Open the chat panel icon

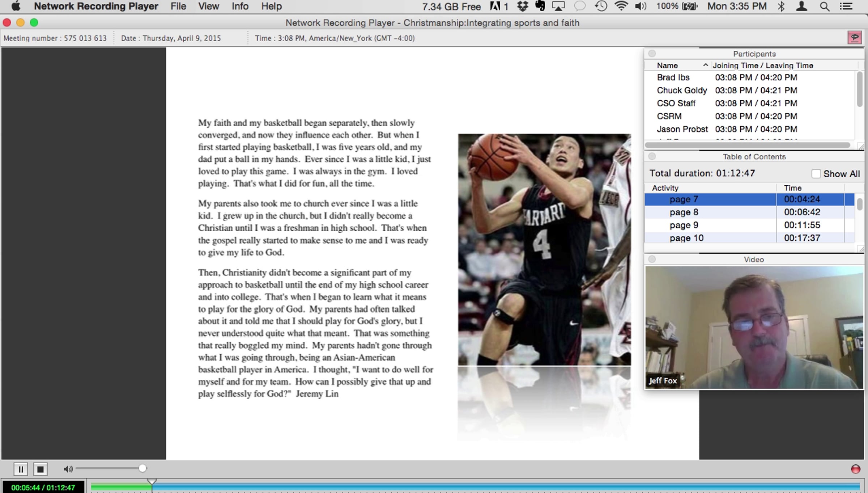(x=855, y=37)
